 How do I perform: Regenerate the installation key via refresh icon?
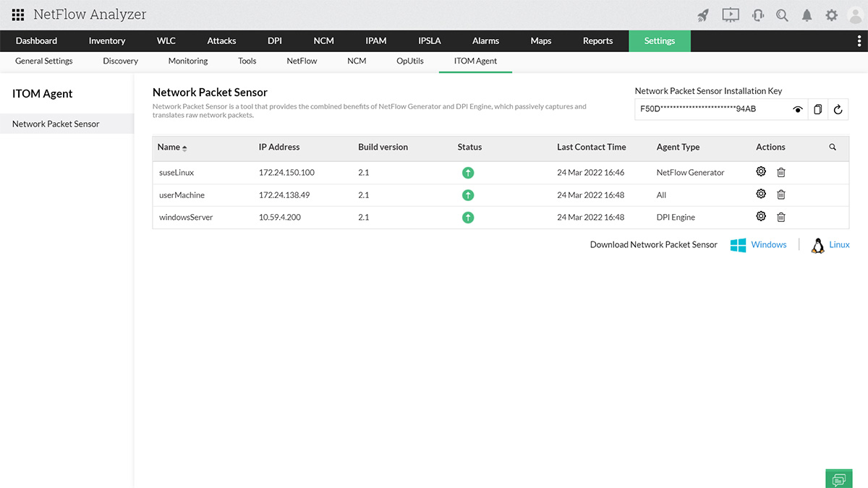coord(838,109)
